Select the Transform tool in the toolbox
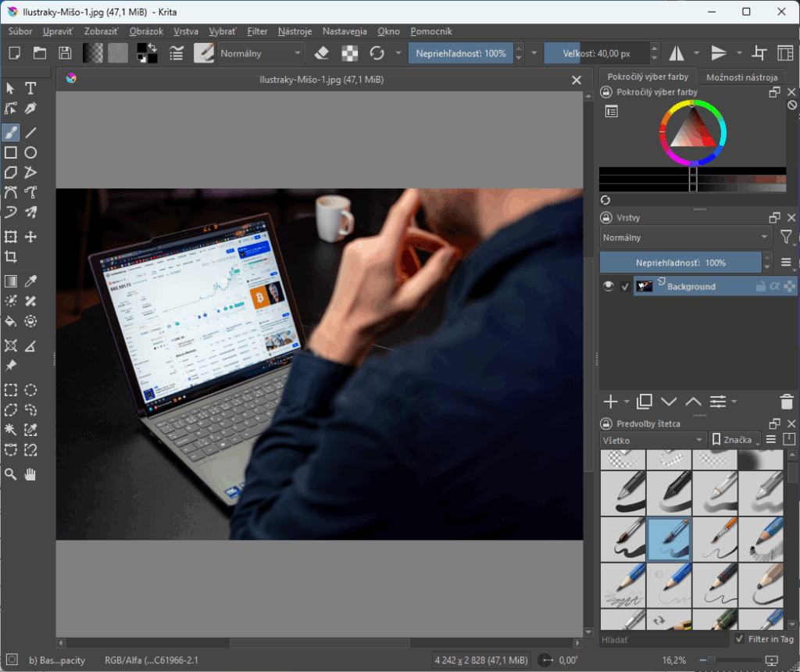The height and width of the screenshot is (672, 800). pos(11,237)
